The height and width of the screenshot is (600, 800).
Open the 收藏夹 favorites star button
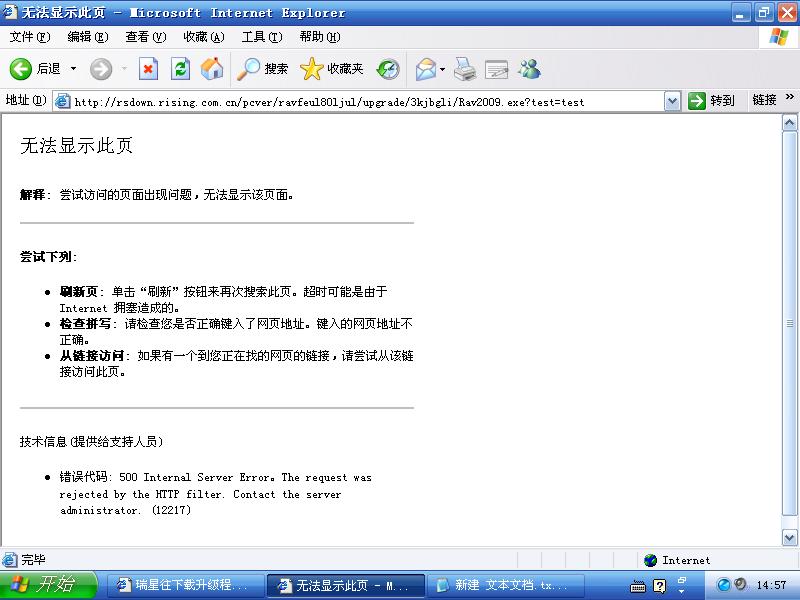[332, 69]
